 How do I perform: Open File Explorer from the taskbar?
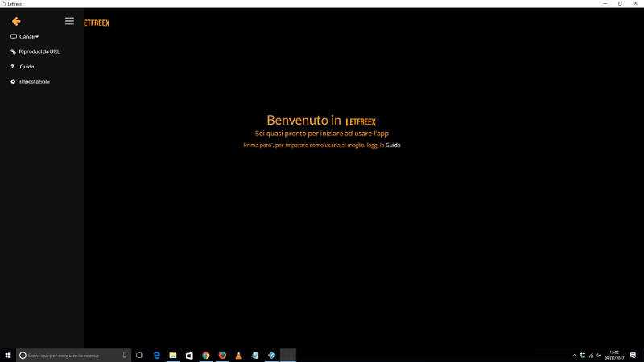(173, 355)
